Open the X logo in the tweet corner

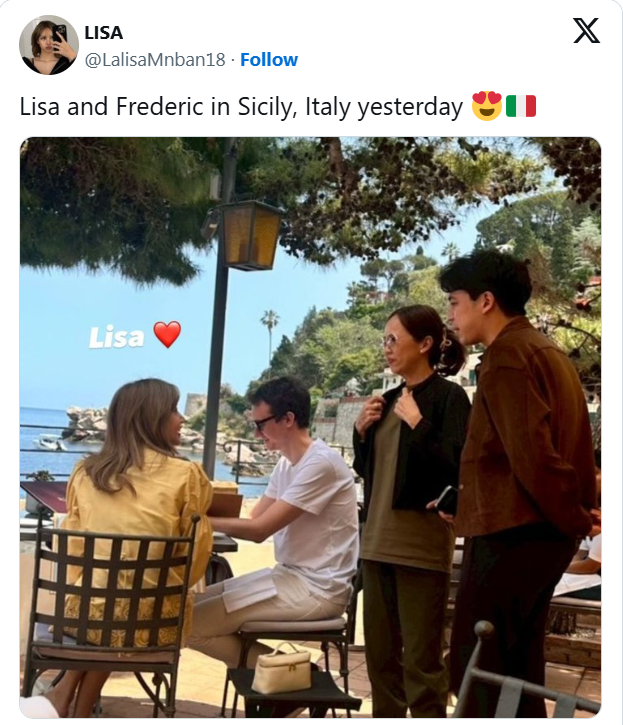coord(586,31)
